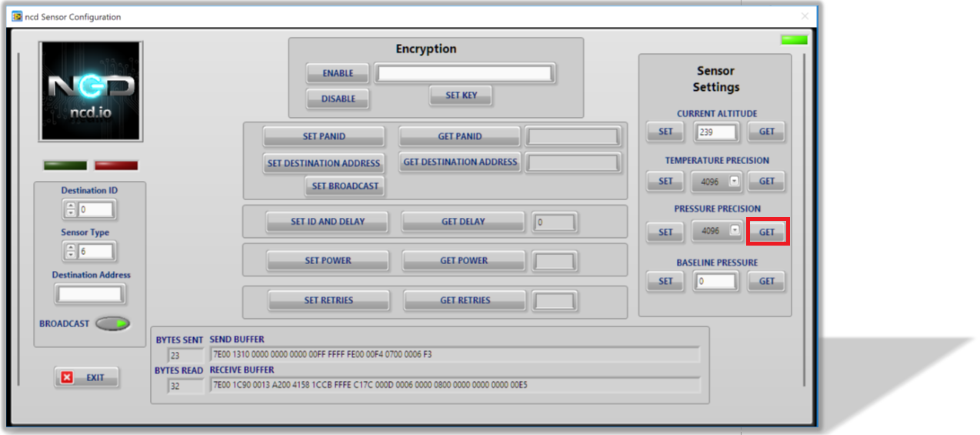Click the red status indicator under logo
The height and width of the screenshot is (435, 980).
[x=116, y=166]
